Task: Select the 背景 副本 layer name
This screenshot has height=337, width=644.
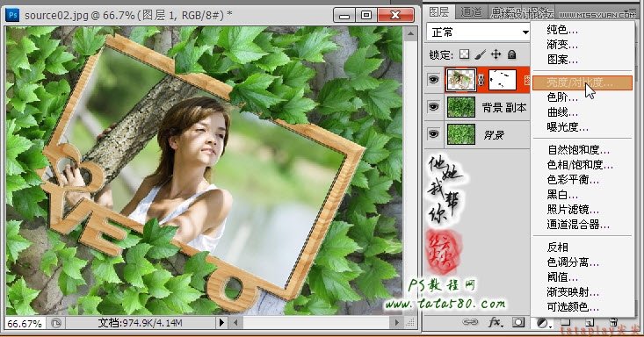Action: tap(504, 108)
